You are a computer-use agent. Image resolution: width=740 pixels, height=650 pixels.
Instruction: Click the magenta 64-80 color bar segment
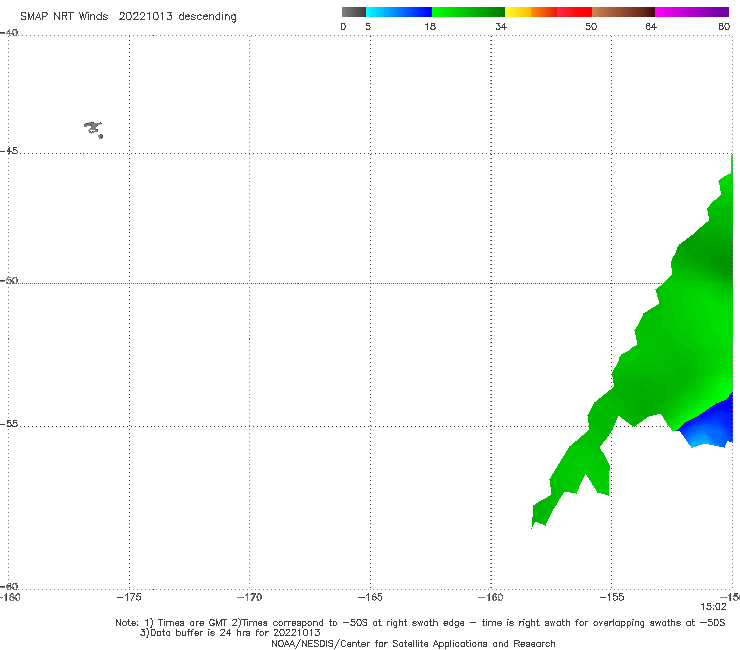[692, 12]
